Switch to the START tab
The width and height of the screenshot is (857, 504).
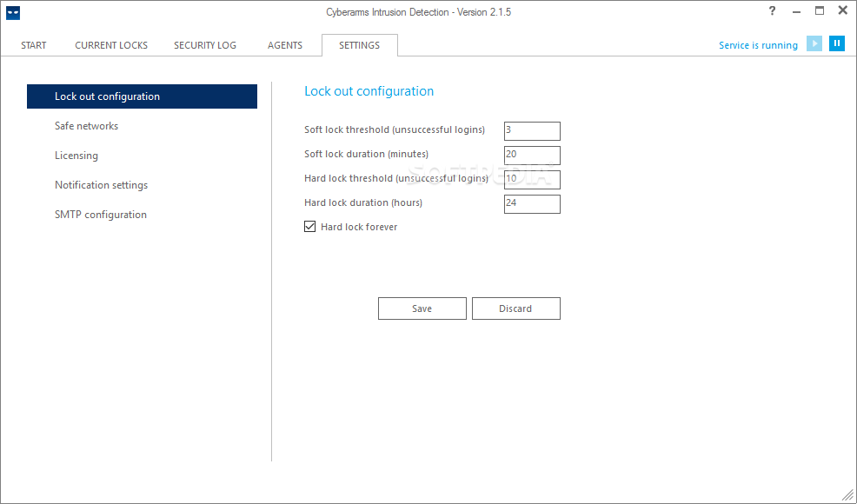coord(34,45)
